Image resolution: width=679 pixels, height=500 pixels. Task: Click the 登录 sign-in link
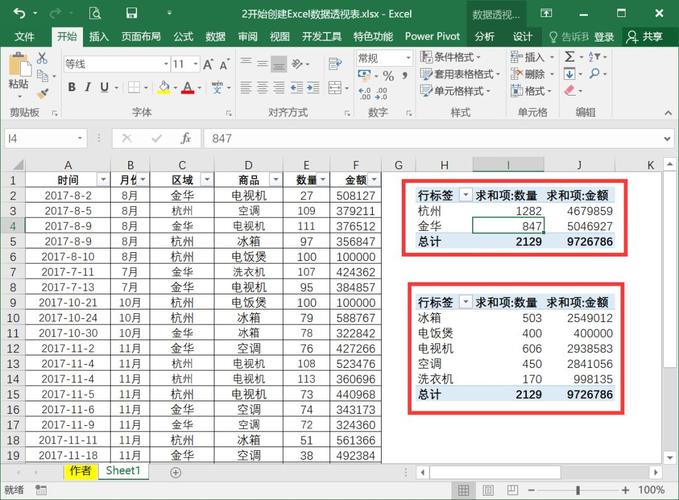coord(604,37)
